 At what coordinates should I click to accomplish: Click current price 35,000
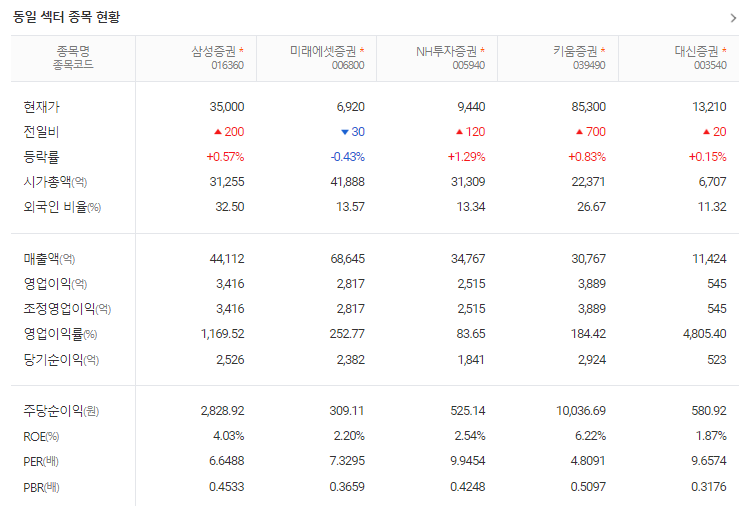click(227, 107)
